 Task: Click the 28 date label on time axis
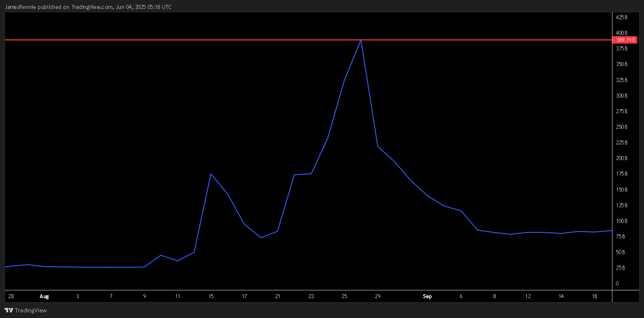11,296
